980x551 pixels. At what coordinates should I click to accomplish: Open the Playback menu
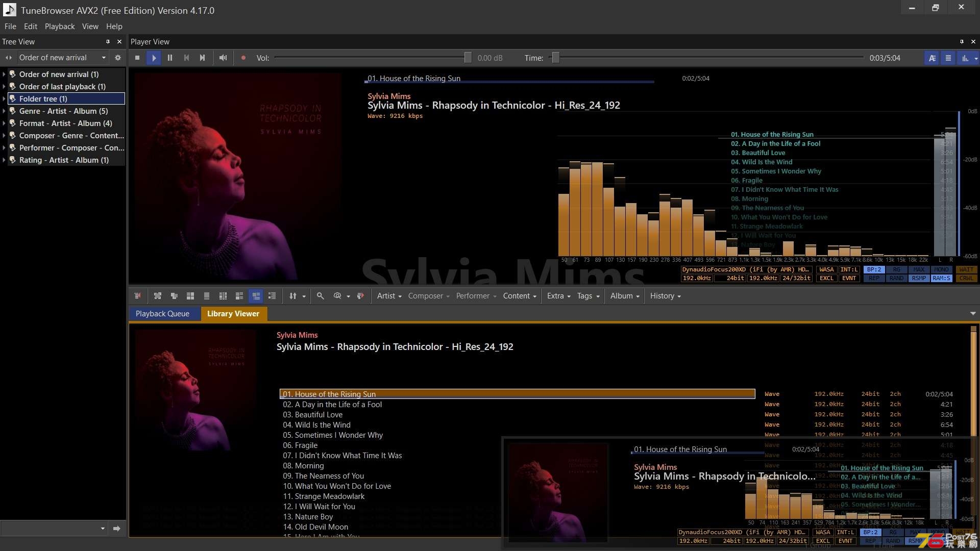(60, 27)
